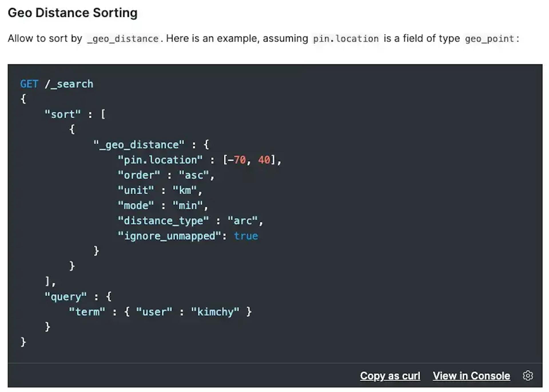The height and width of the screenshot is (392, 549).
Task: Click the 40 latitude value
Action: 264,160
